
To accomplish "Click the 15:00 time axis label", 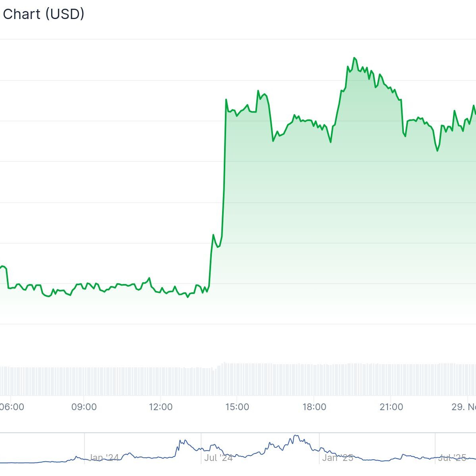I will [x=237, y=407].
